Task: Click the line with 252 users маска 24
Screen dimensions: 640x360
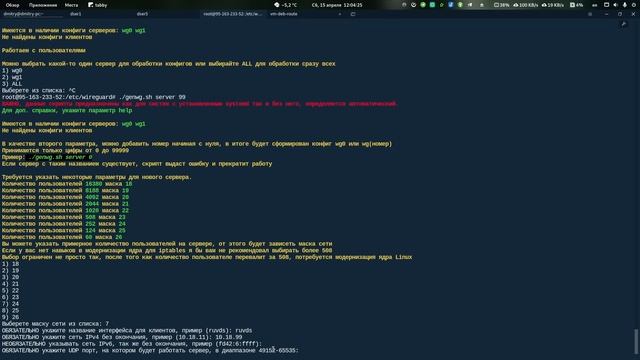Action: (x=64, y=224)
